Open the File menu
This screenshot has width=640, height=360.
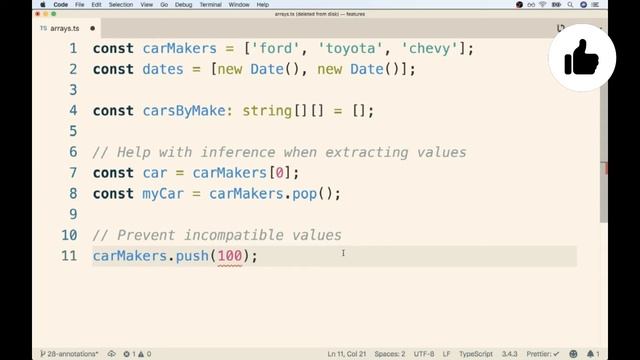coord(80,5)
